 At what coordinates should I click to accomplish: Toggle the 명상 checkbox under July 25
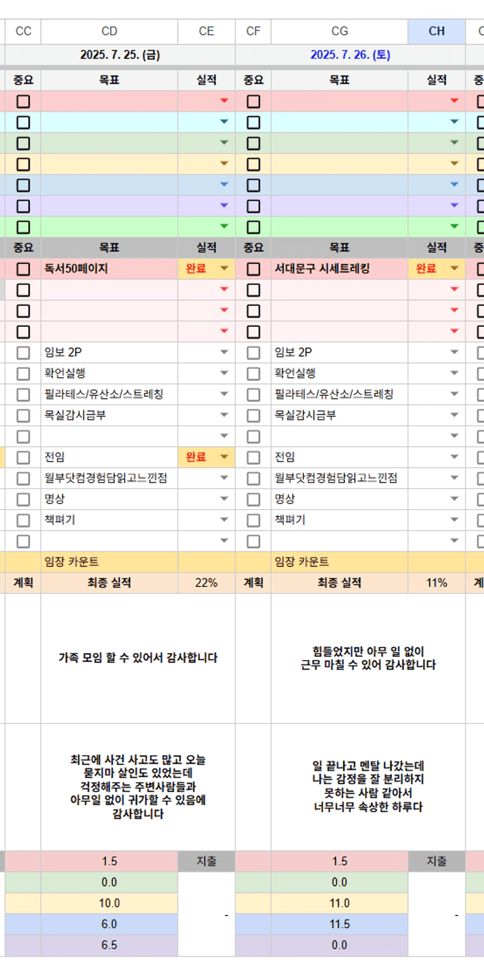[23, 499]
